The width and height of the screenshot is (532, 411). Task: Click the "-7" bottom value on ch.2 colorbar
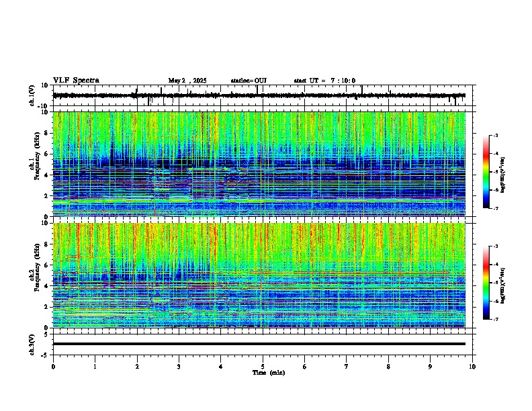(496, 319)
